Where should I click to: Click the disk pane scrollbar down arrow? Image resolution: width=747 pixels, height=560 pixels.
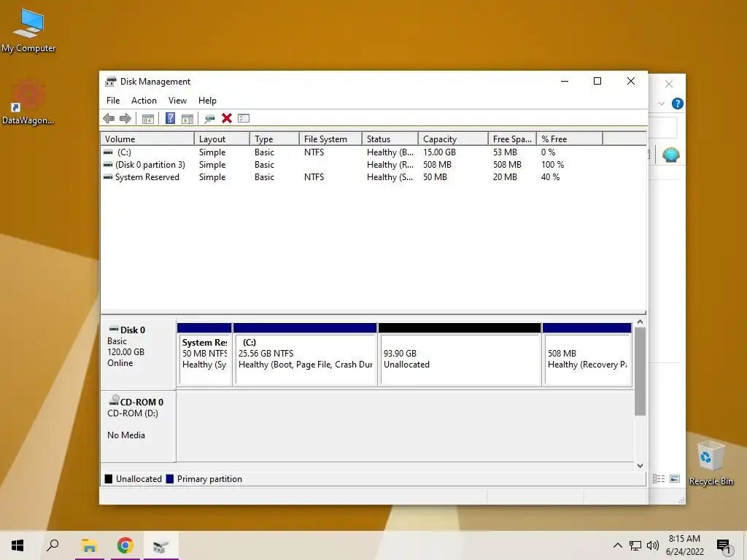640,466
